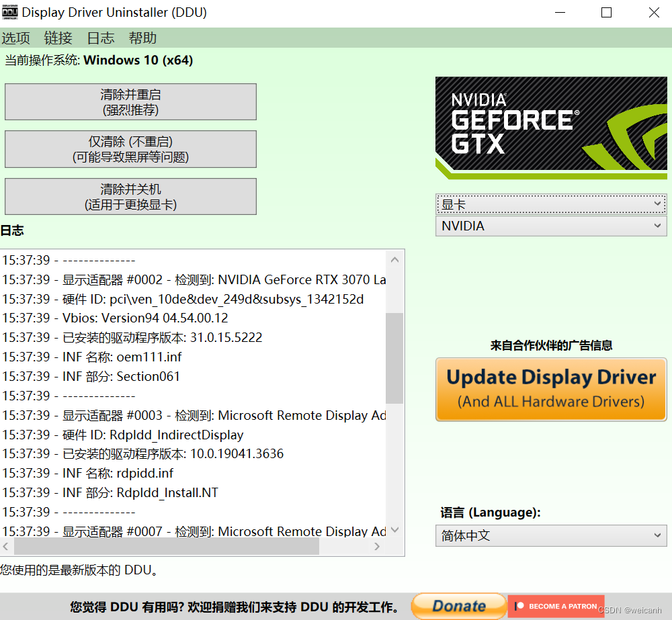Select the Section061 log line

pyautogui.click(x=91, y=376)
